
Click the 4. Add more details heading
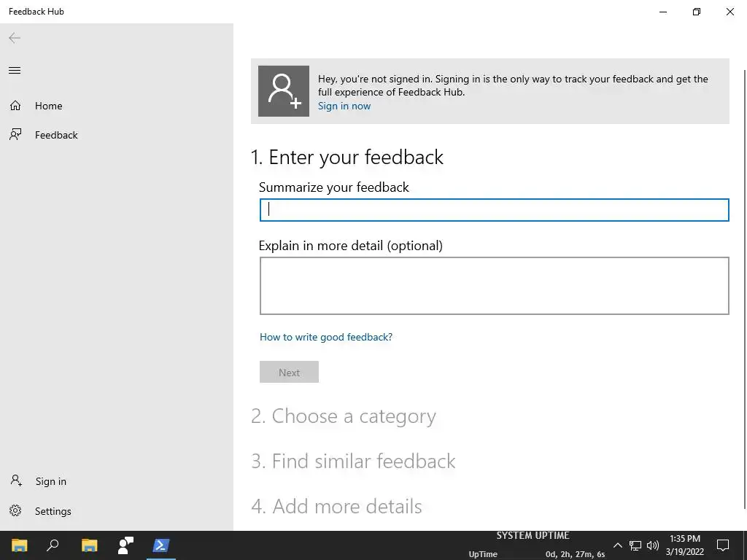click(x=336, y=506)
